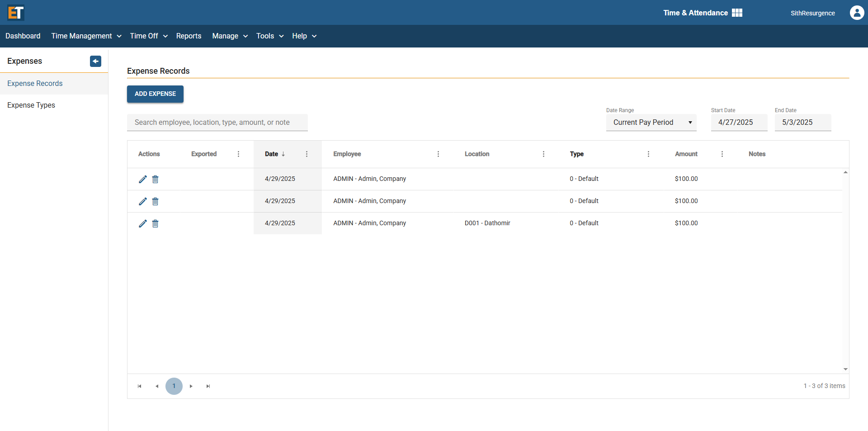Expand the Time Off menu
Viewport: 868px width, 431px height.
click(x=149, y=36)
